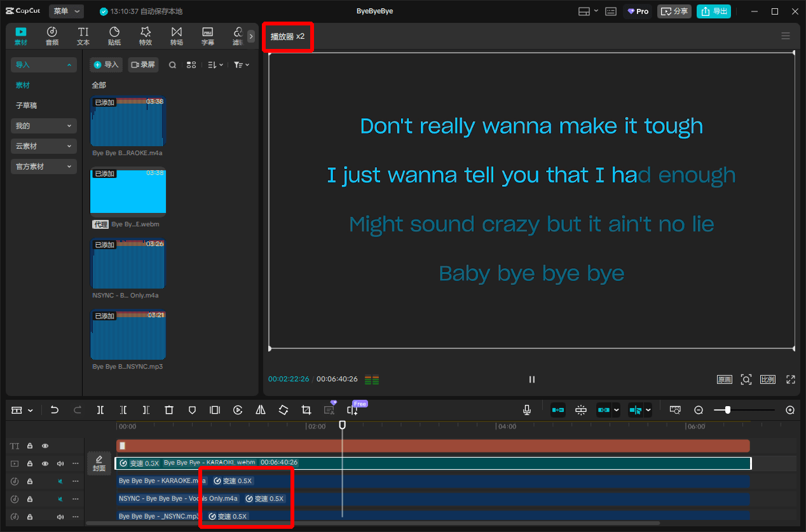Select the crop tool in timeline toolbar

pos(306,411)
